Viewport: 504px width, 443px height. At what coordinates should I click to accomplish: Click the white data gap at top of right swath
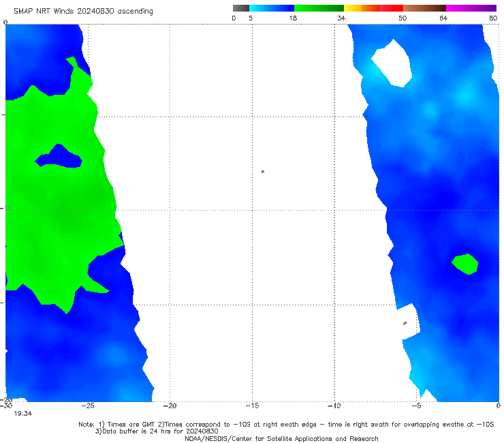[392, 63]
